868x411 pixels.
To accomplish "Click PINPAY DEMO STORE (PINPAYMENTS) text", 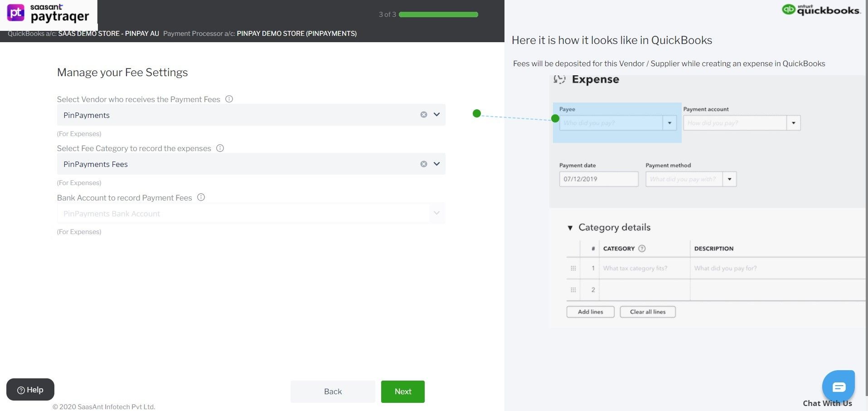I will [296, 34].
